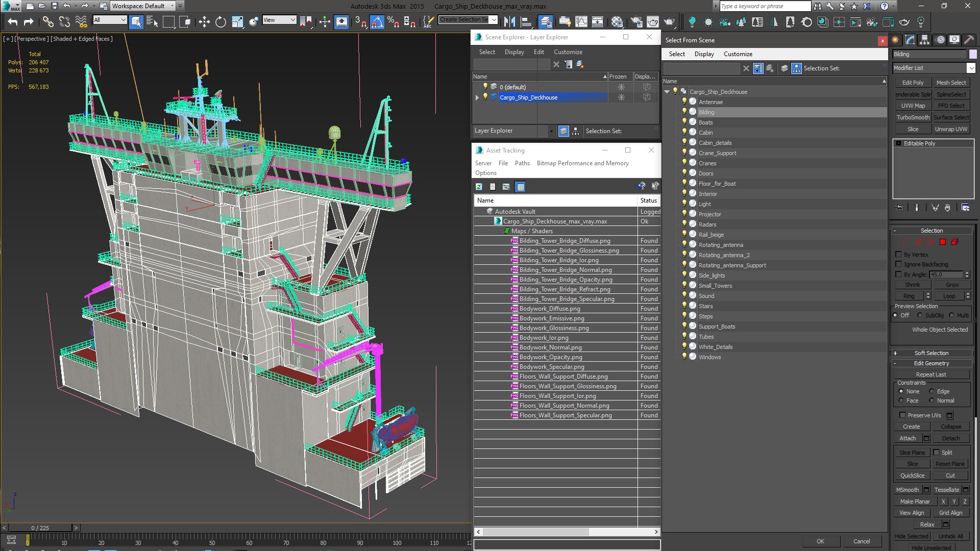Image resolution: width=980 pixels, height=551 pixels.
Task: Click the time slider 0 / 225
Action: pyautogui.click(x=40, y=528)
